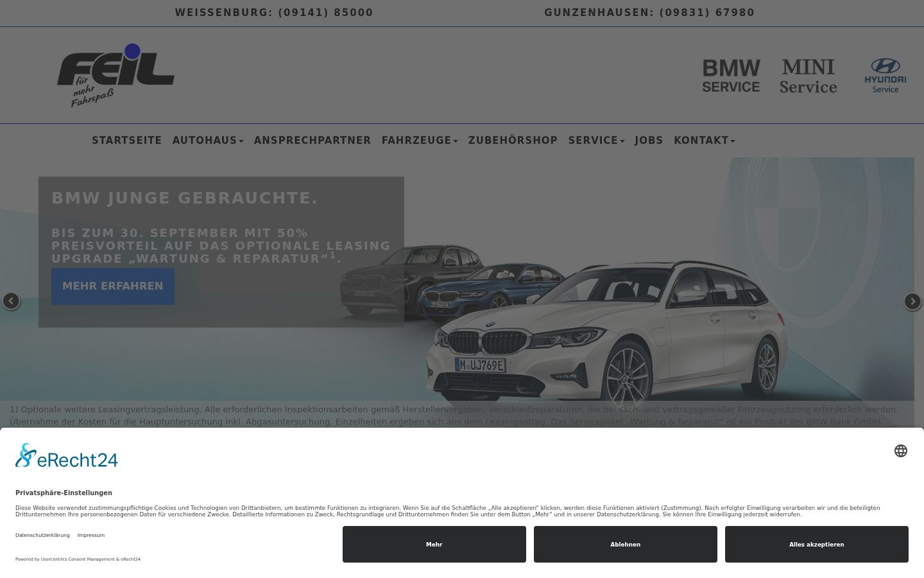Viewport: 924px width, 578px height.
Task: Click Powered by Usercentrics text
Action: 78,559
